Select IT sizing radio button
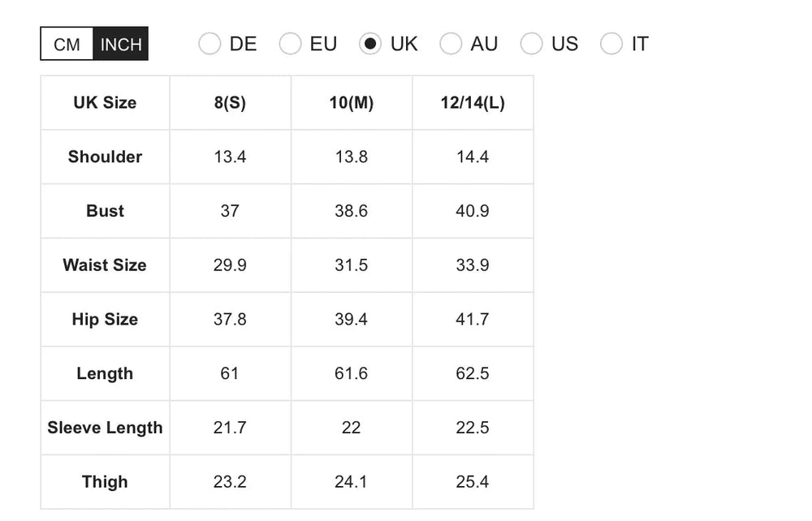 [611, 44]
